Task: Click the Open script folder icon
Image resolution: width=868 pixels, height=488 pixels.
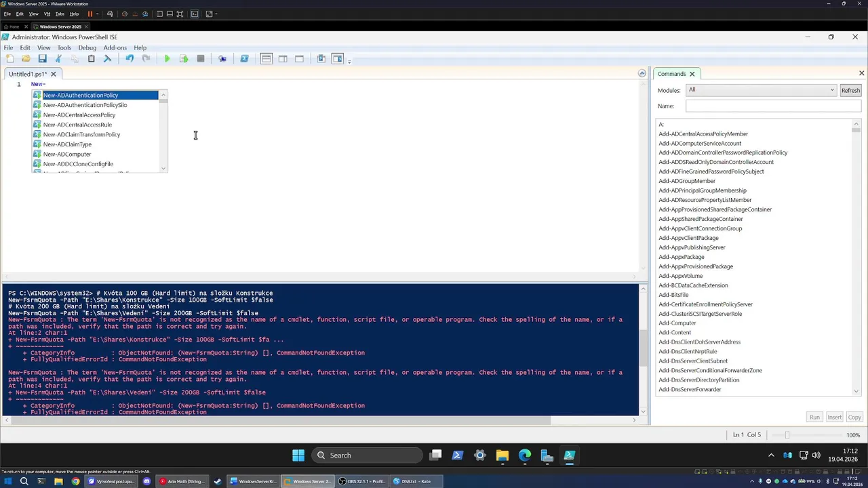Action: coord(26,59)
